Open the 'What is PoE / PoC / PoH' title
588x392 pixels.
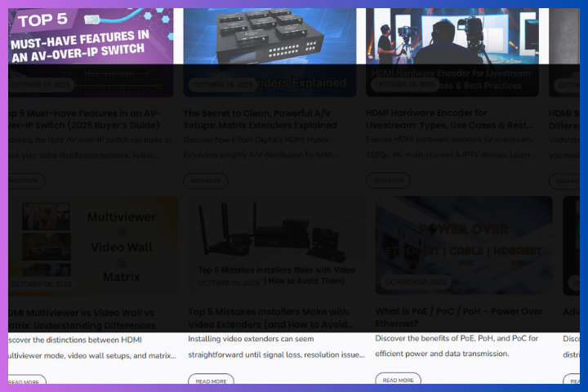458,317
